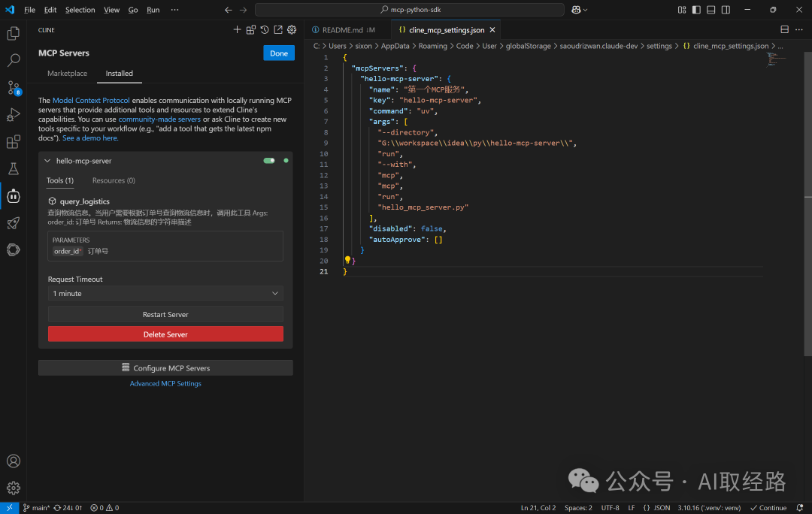The image size is (812, 514).
Task: Collapse the hello-mcp-server entry
Action: tap(47, 161)
